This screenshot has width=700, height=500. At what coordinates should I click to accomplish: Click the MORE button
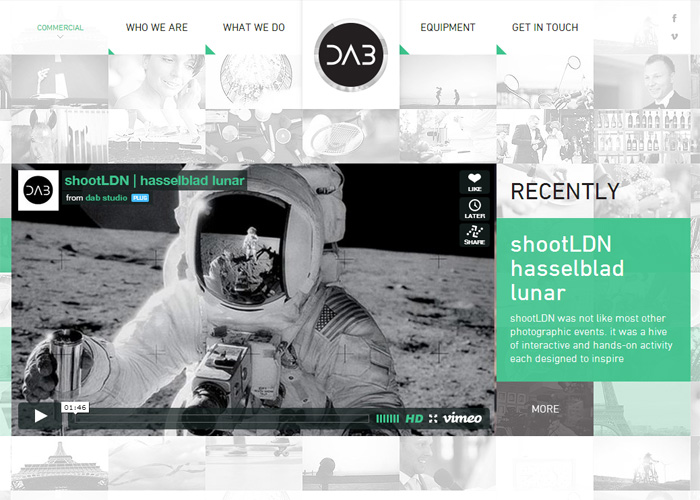(545, 409)
